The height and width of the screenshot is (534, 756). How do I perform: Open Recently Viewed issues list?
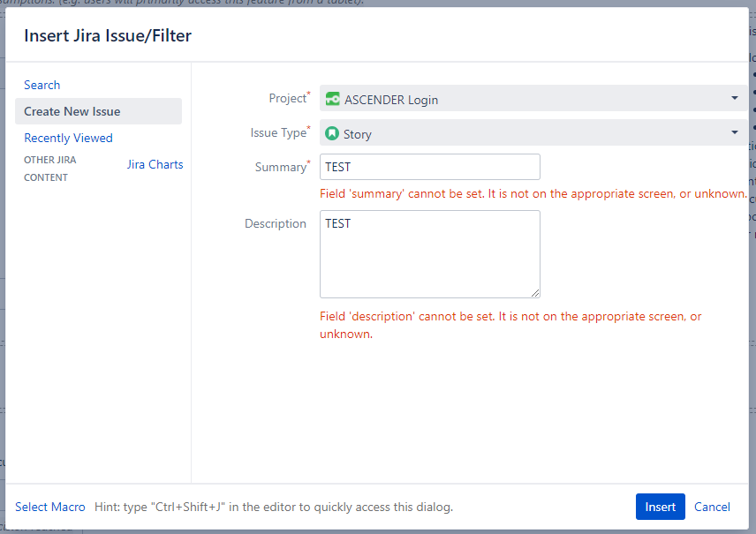point(69,138)
